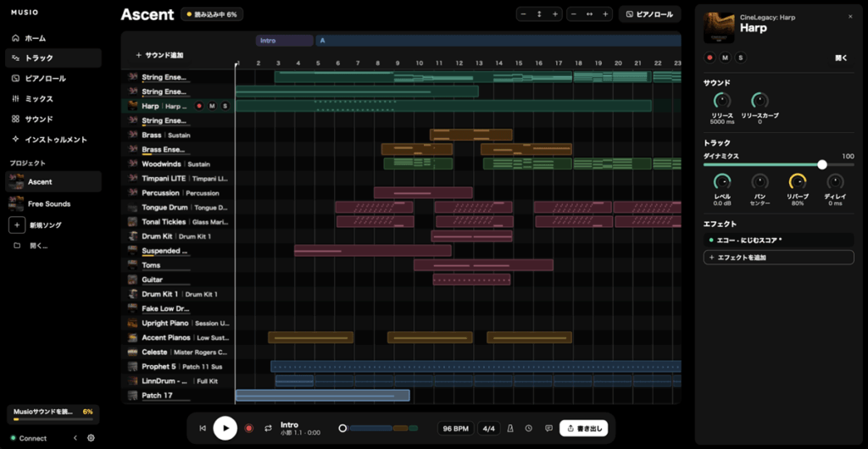Toggle the S solo button in Harp panel

click(741, 58)
